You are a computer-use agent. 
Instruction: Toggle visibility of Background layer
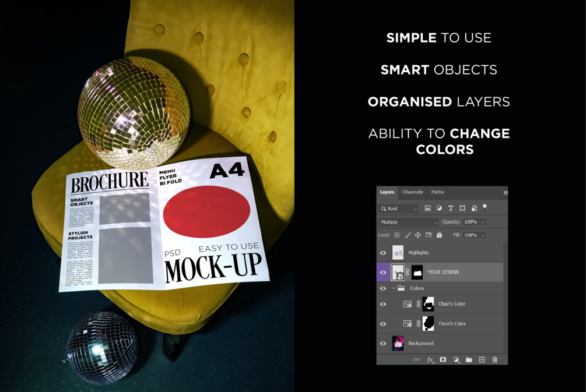[x=383, y=344]
